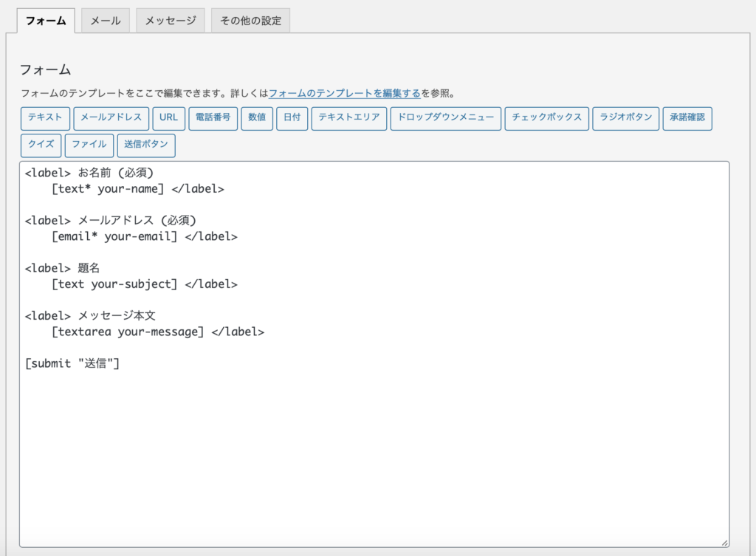Insert a メールアドレス form tag
The width and height of the screenshot is (756, 556).
(x=112, y=118)
